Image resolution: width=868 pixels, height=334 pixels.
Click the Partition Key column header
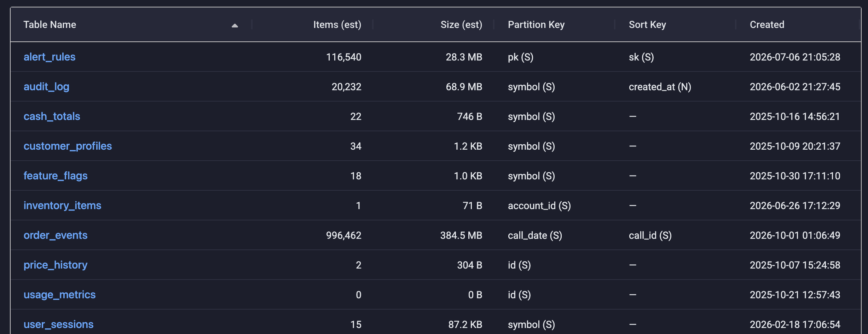pos(536,24)
